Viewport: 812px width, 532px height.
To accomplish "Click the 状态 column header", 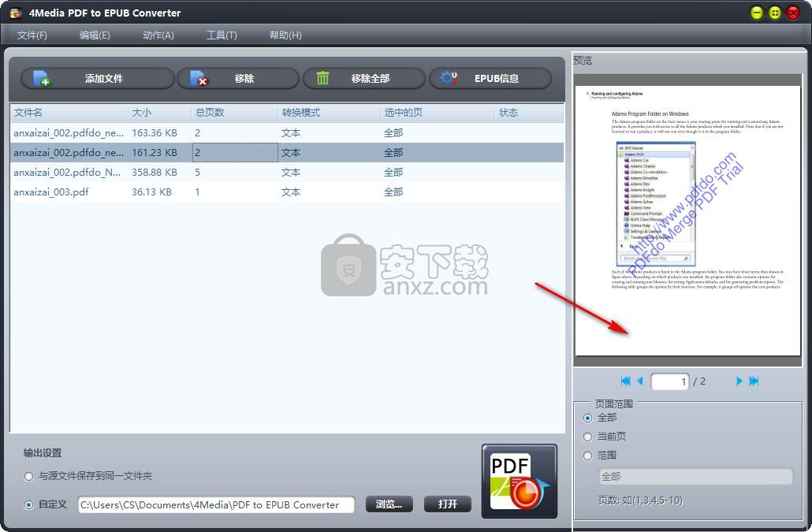I will click(x=529, y=113).
